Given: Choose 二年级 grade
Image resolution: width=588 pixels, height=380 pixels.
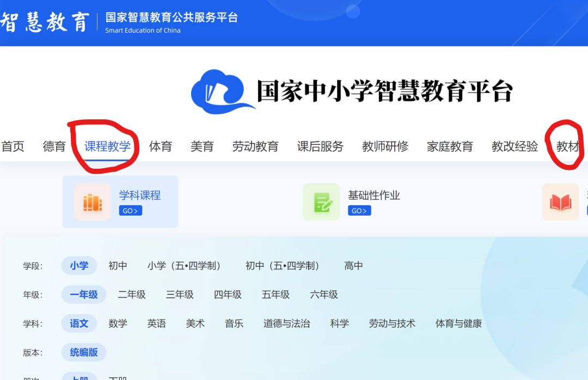Looking at the screenshot, I should pos(132,295).
